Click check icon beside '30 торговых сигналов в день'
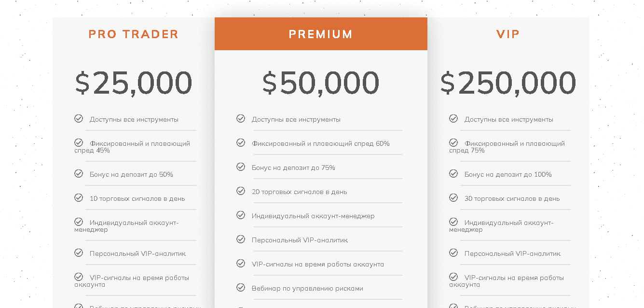 pos(453,197)
